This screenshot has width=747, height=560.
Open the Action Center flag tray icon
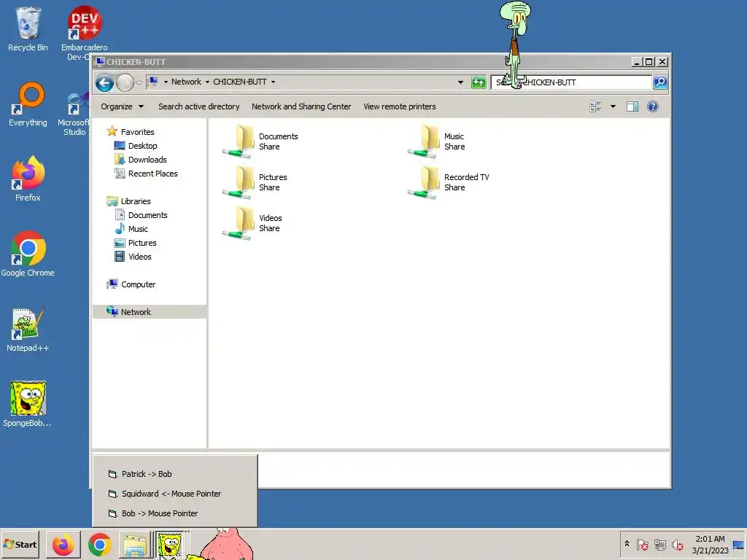[643, 544]
